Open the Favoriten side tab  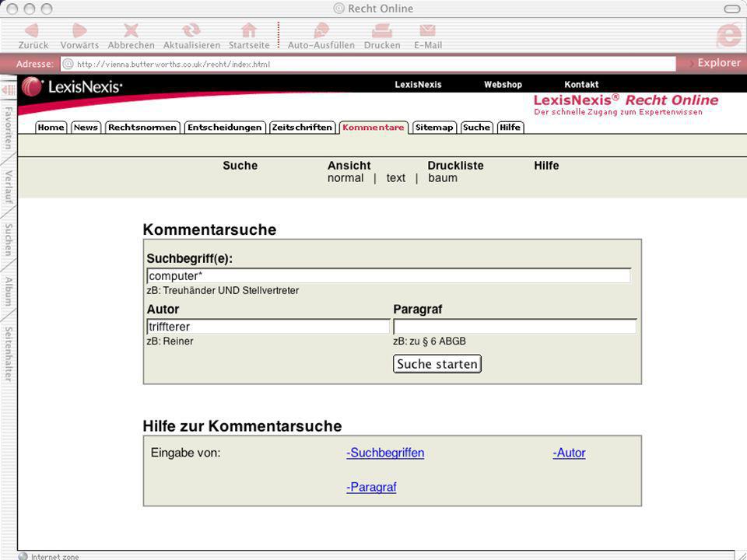(x=8, y=128)
